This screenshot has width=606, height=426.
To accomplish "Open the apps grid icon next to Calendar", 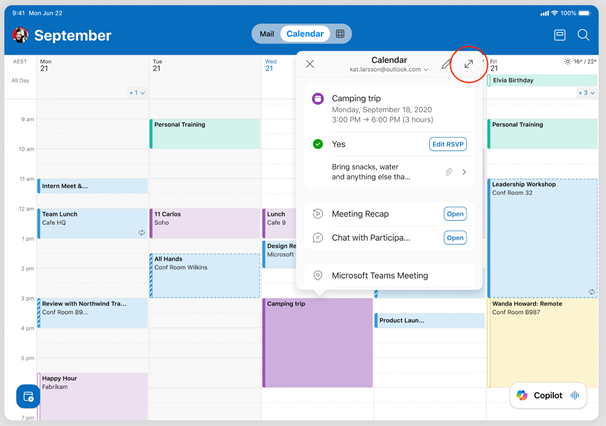I will click(x=340, y=34).
